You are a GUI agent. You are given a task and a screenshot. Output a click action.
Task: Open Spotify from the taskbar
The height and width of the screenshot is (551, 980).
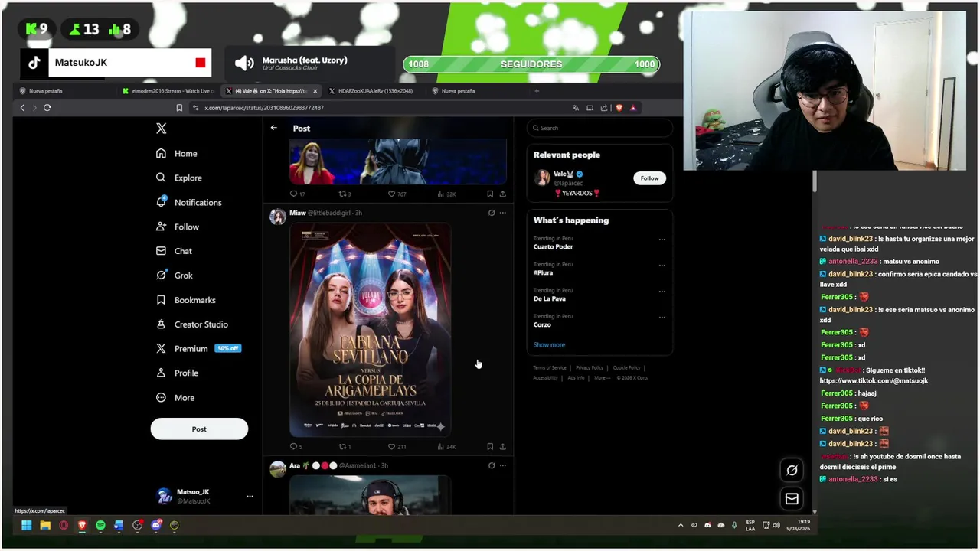[x=100, y=525]
